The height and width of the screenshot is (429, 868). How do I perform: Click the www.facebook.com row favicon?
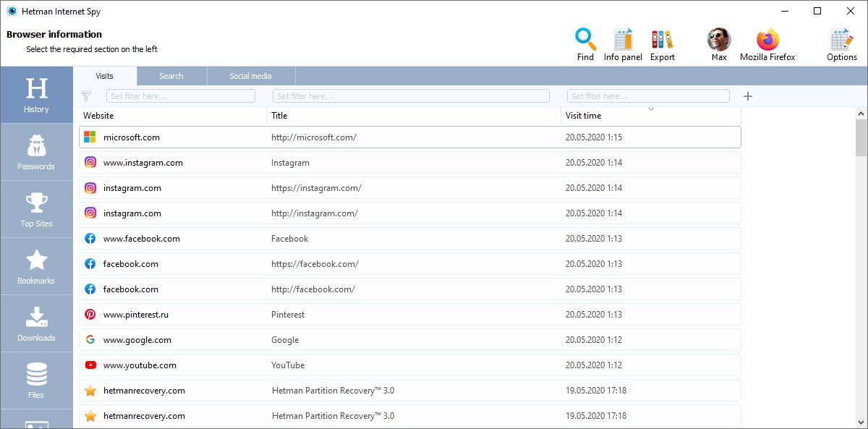90,239
